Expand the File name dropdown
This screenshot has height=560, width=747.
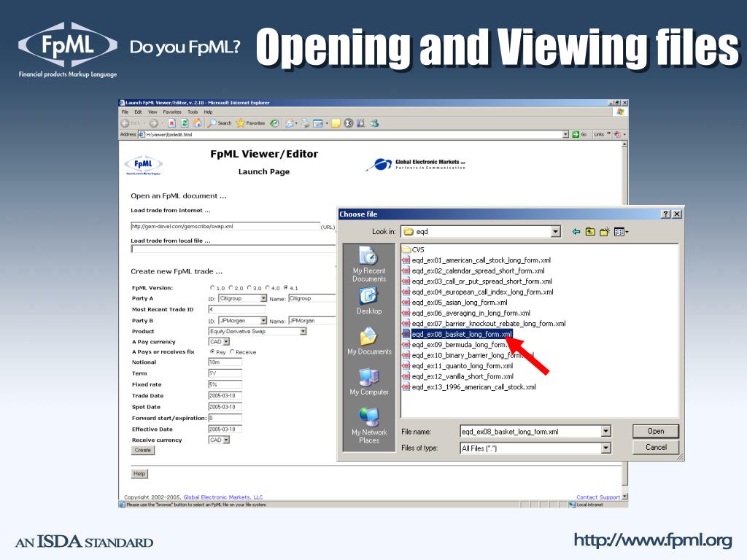pyautogui.click(x=605, y=432)
